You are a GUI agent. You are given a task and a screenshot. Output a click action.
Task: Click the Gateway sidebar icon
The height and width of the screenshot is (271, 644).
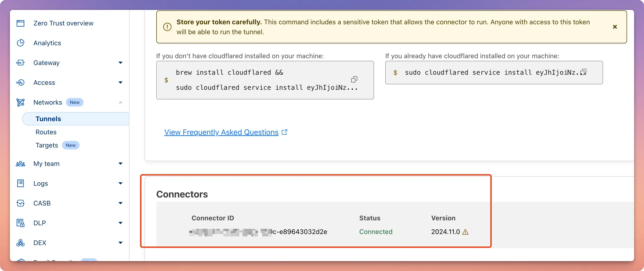pos(20,63)
